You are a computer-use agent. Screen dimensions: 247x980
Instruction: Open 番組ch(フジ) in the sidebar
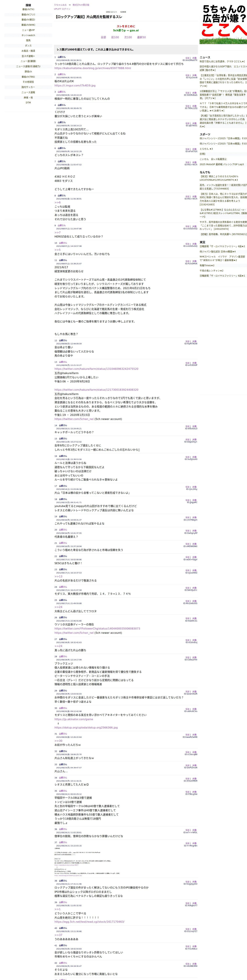click(x=28, y=15)
